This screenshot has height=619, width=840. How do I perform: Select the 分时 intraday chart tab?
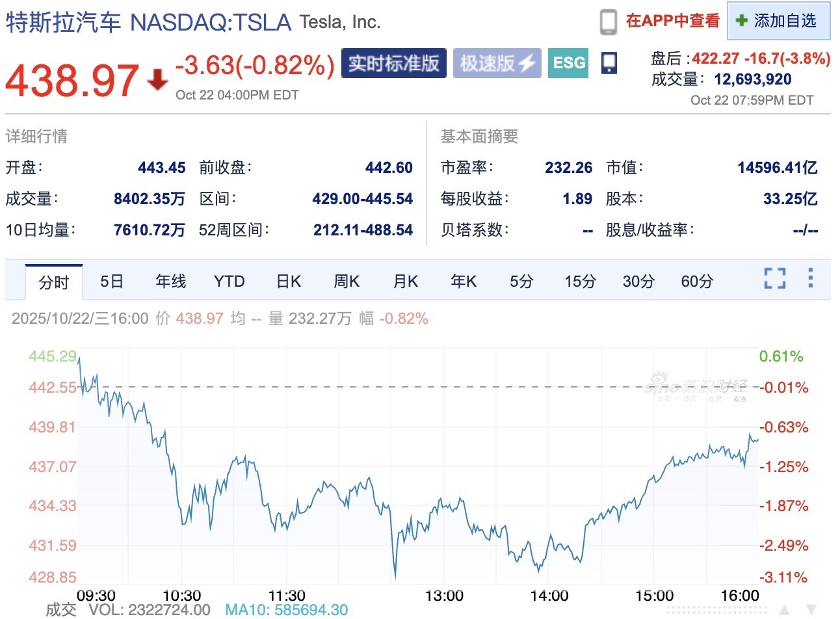tap(54, 282)
